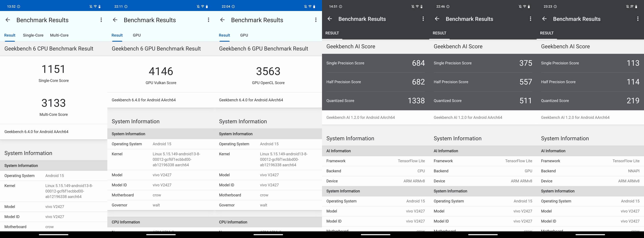Tap battery icon on 23:23 status bar

pos(636,7)
